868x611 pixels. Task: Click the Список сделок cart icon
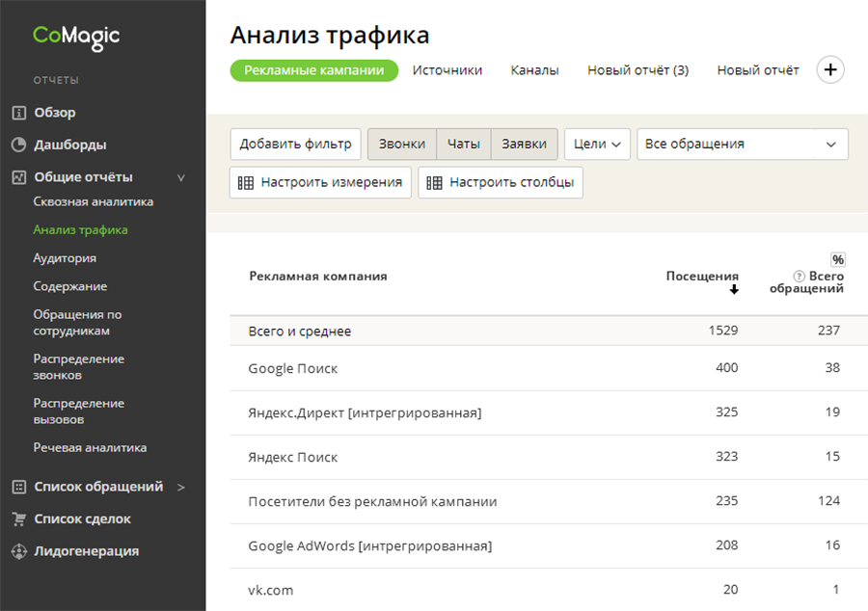(18, 519)
